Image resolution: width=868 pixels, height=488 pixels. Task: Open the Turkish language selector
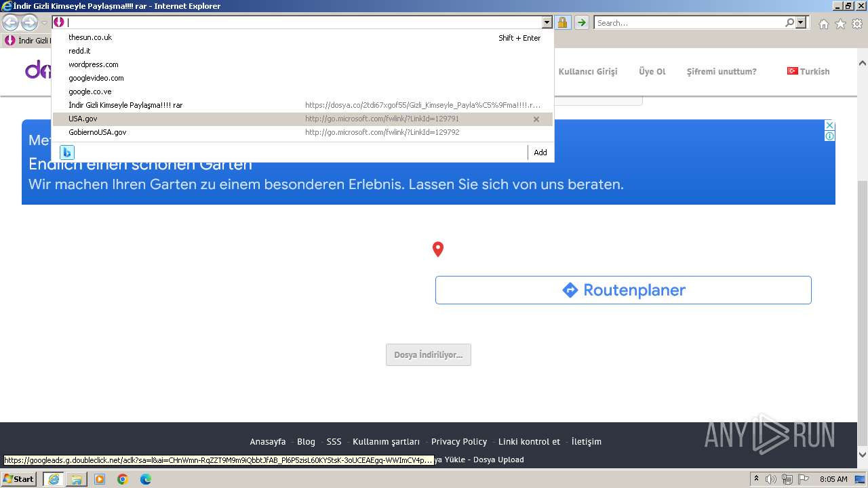(808, 71)
